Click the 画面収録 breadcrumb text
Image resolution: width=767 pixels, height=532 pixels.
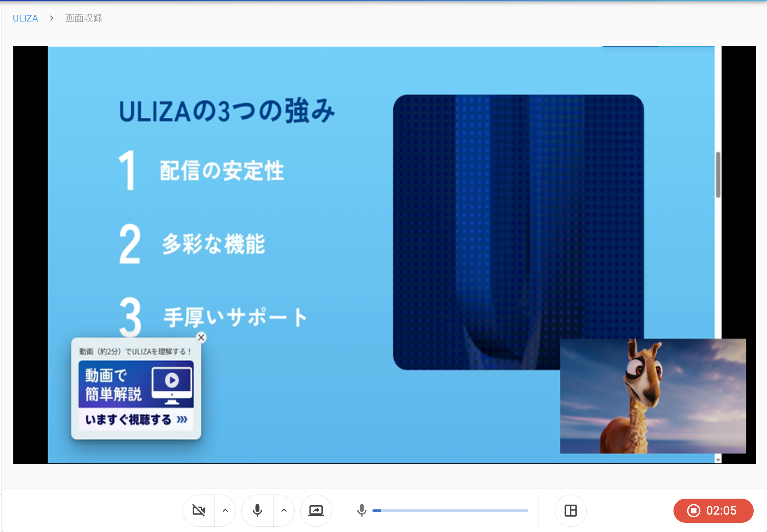click(83, 18)
